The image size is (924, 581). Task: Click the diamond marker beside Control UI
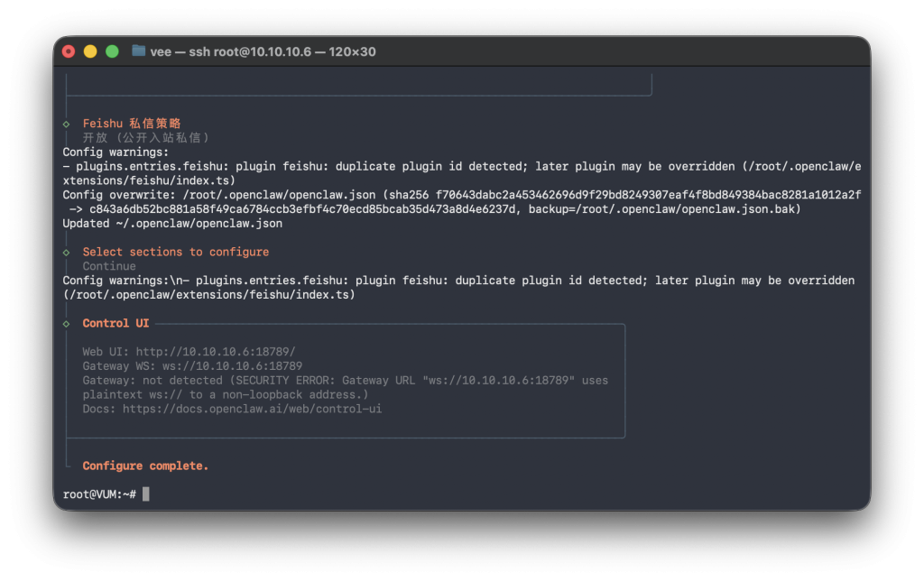point(67,323)
